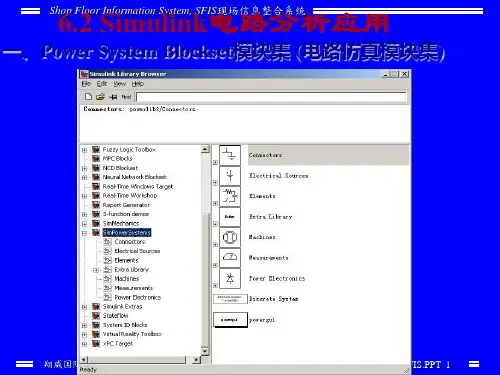This screenshot has height=375, width=500.
Task: Select Real-Time Workshop in tree
Action: 130,195
